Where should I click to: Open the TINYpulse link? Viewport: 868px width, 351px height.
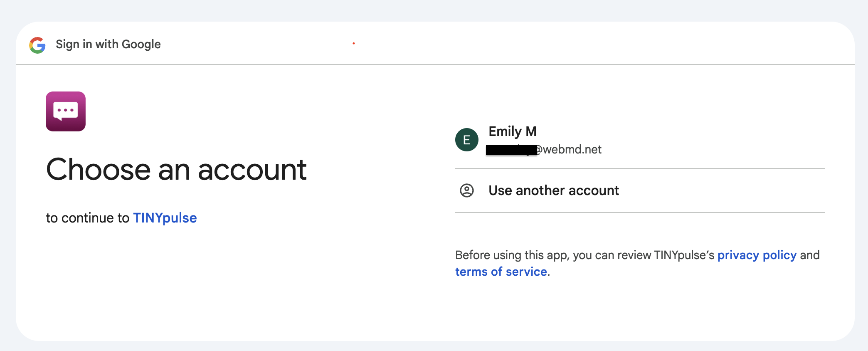[165, 218]
